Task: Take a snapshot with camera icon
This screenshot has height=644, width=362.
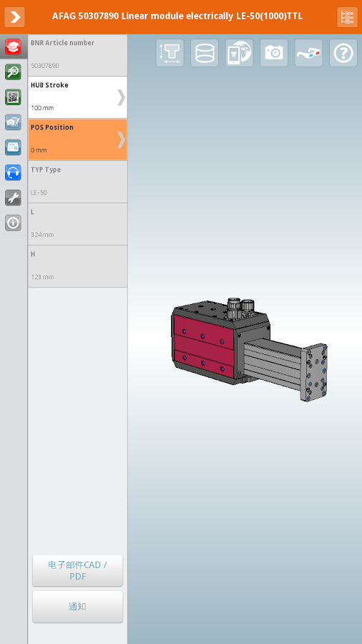Action: [274, 53]
